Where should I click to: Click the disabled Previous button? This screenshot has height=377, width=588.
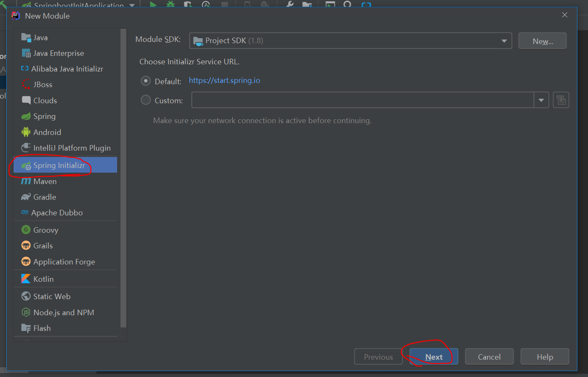tap(378, 357)
